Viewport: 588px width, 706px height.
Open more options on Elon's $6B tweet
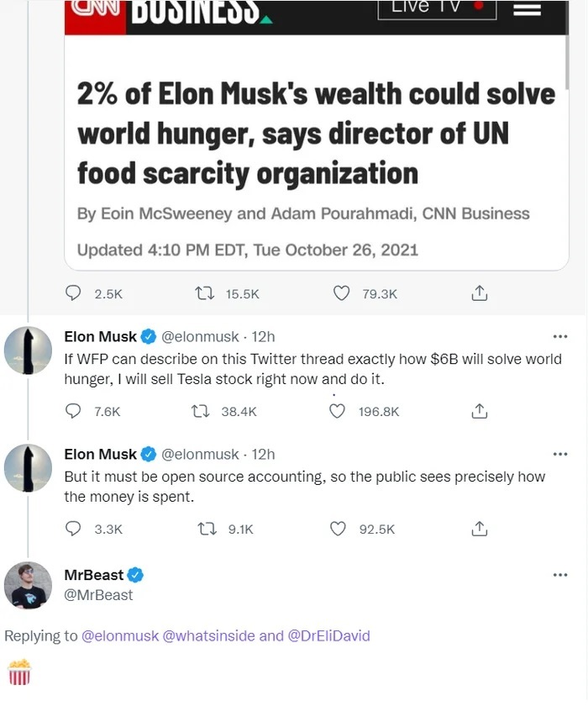pyautogui.click(x=560, y=336)
